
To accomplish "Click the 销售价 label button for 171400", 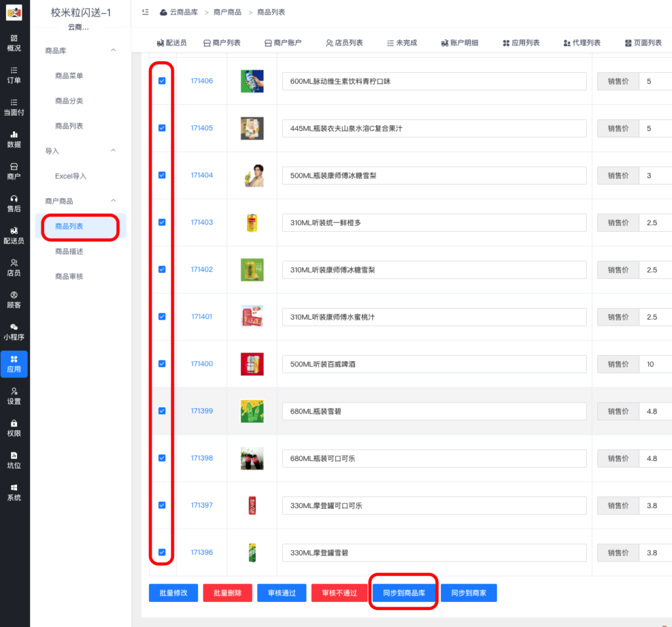I will (618, 364).
